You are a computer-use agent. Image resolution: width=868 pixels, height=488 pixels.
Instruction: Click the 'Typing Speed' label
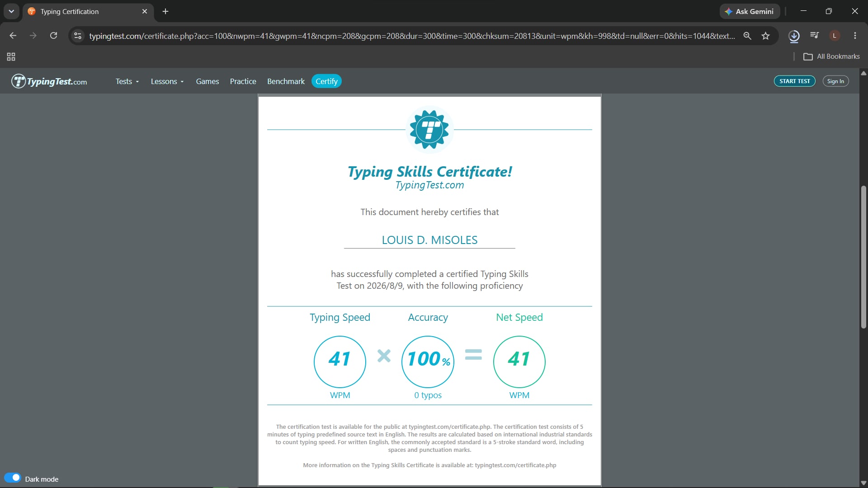pos(340,317)
